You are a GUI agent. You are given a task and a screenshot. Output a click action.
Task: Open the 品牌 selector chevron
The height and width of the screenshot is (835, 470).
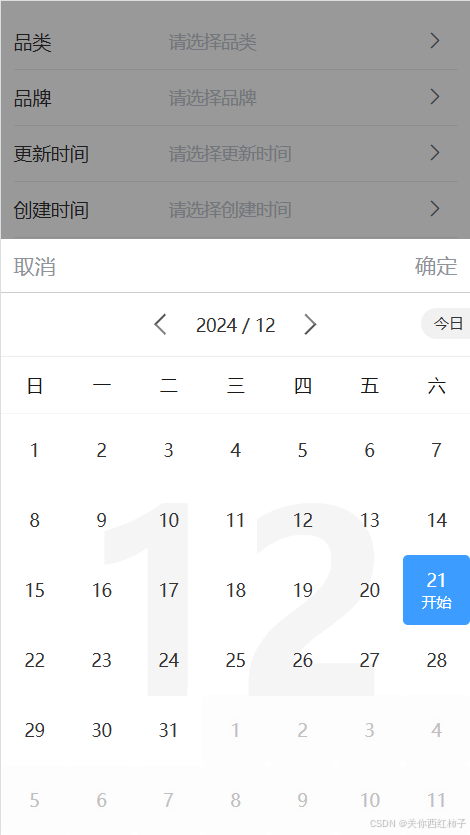(x=435, y=97)
